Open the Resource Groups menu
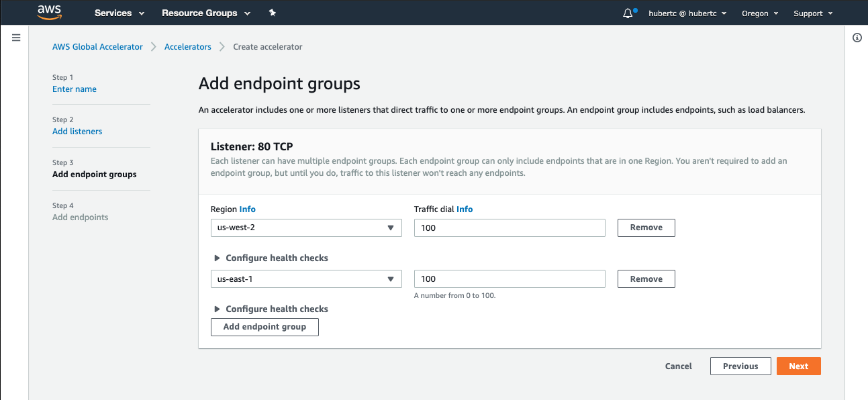Screen dimensions: 868x400 [206, 13]
